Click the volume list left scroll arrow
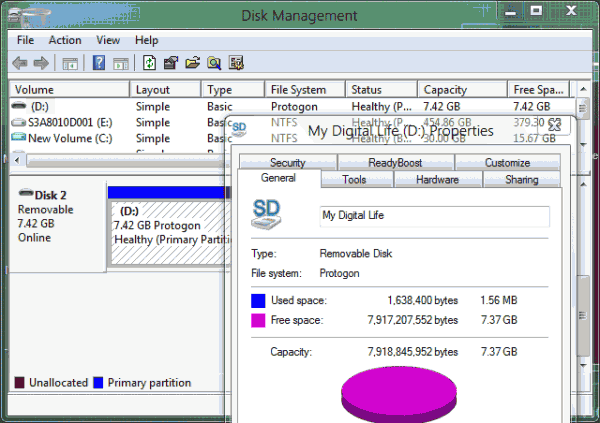600x423 pixels. coord(17,160)
